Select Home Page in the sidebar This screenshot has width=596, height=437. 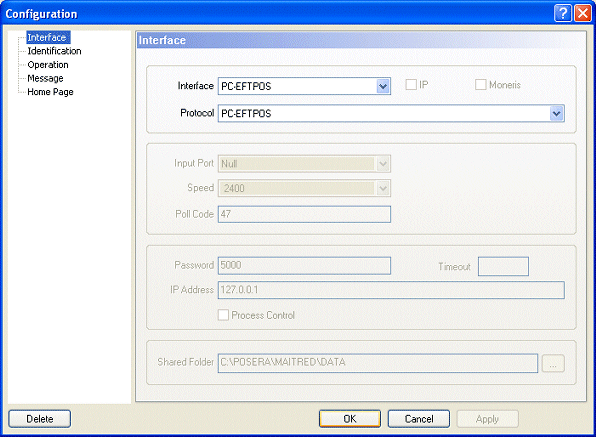coord(50,92)
